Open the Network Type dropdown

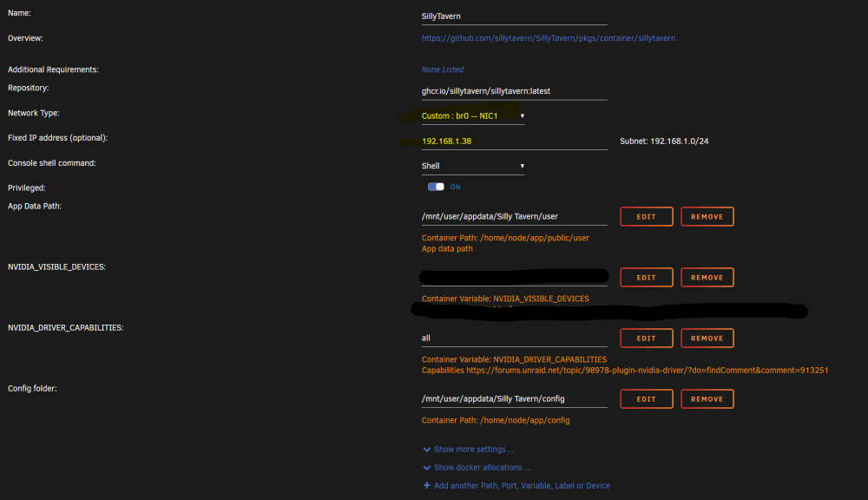click(x=473, y=115)
